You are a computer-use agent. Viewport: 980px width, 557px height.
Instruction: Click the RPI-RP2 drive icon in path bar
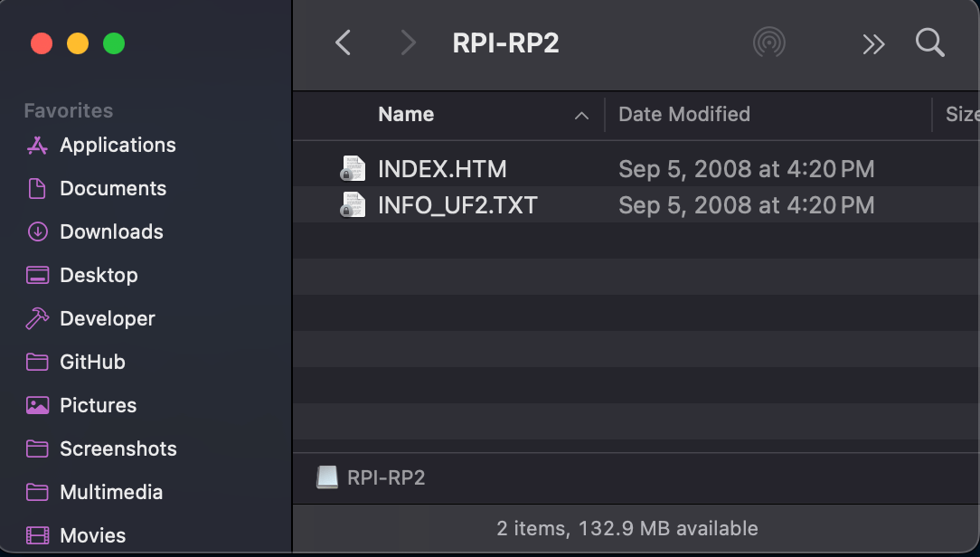(327, 477)
